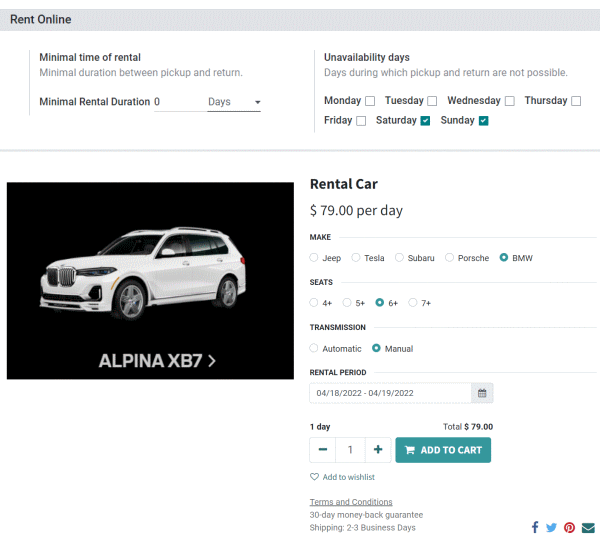This screenshot has width=600, height=549.
Task: Click the rental period date range field
Action: click(x=390, y=393)
